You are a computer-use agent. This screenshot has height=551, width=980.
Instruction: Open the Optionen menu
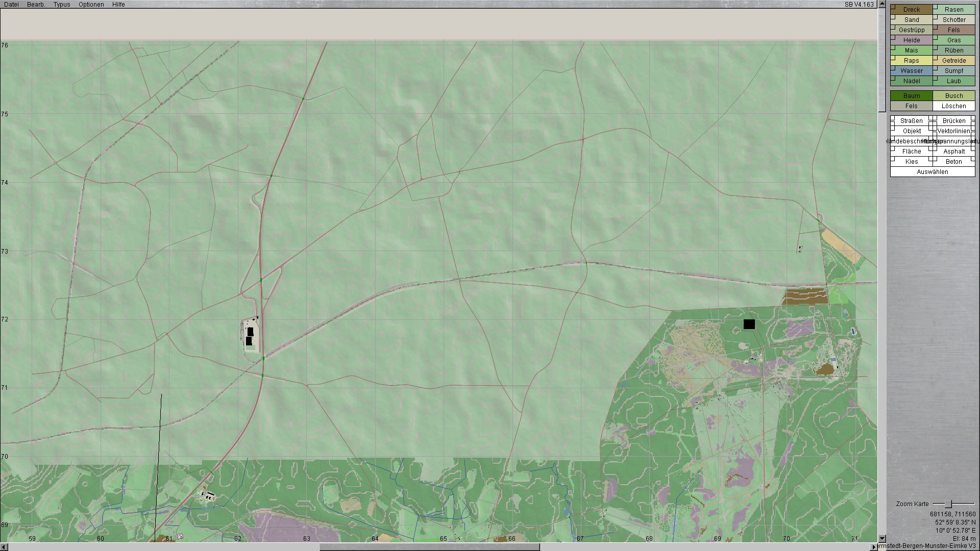[91, 5]
